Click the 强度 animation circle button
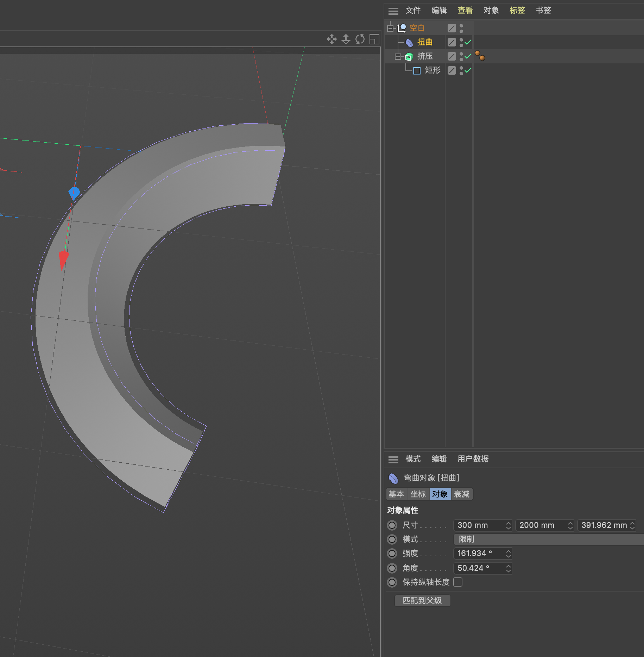The image size is (644, 657). tap(392, 553)
